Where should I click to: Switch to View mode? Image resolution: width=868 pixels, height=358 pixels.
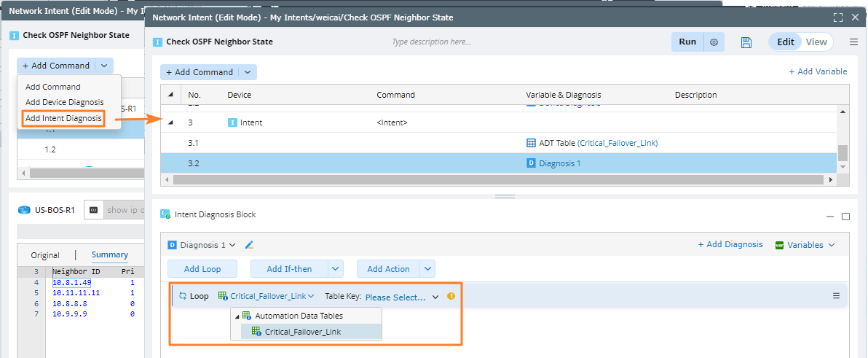pyautogui.click(x=816, y=42)
